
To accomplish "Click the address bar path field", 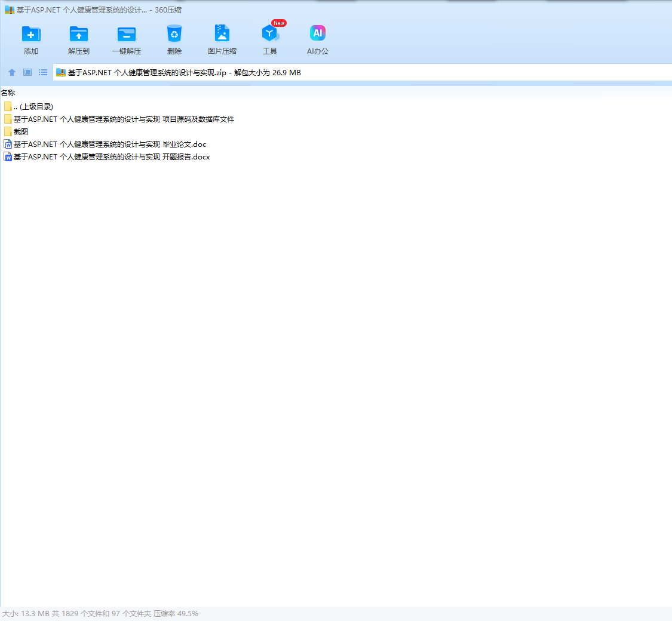I will [362, 72].
